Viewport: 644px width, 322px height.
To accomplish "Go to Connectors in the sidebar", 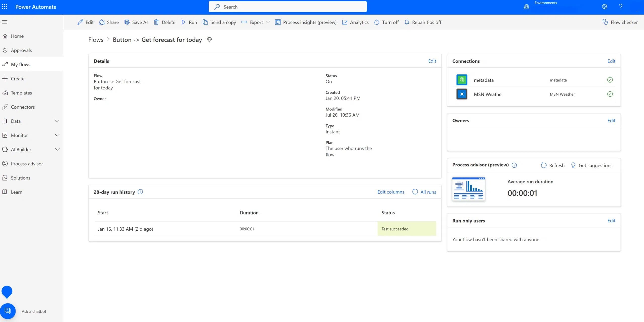I will point(23,107).
